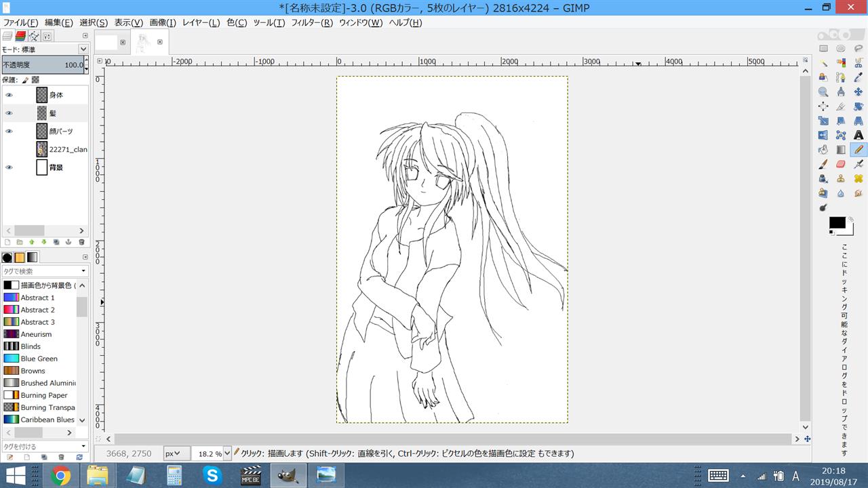This screenshot has width=868, height=488.
Task: Open the 色 menu
Action: point(237,22)
